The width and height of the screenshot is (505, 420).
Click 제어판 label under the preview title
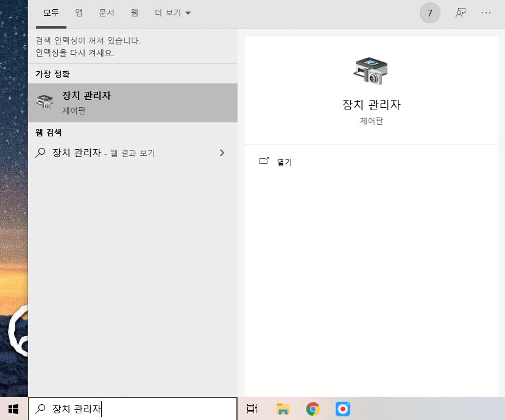[x=372, y=121]
